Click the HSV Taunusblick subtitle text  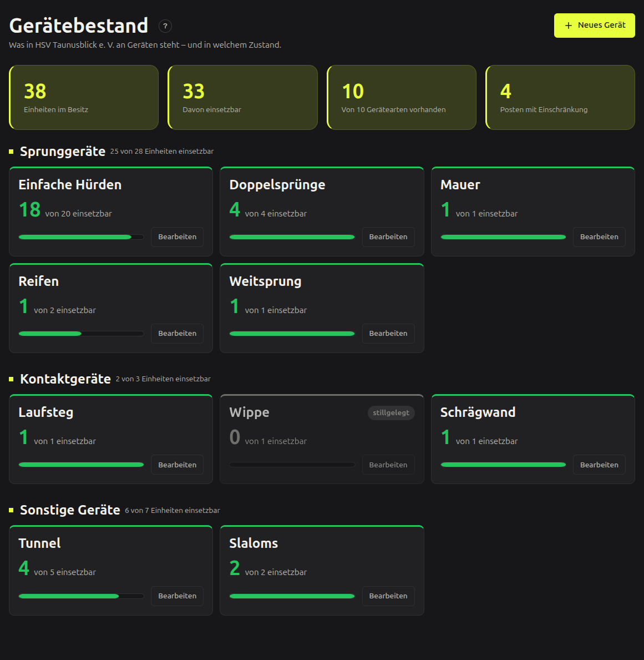pos(145,44)
